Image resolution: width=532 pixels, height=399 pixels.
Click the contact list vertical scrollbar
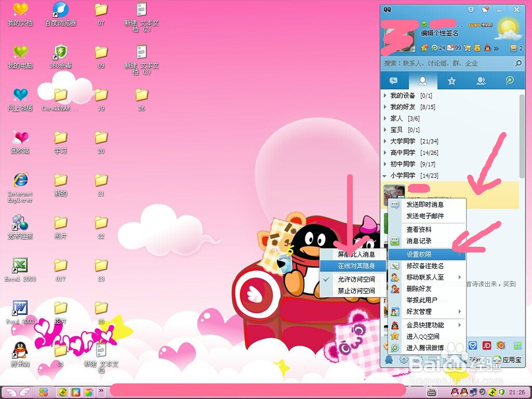pos(522,136)
